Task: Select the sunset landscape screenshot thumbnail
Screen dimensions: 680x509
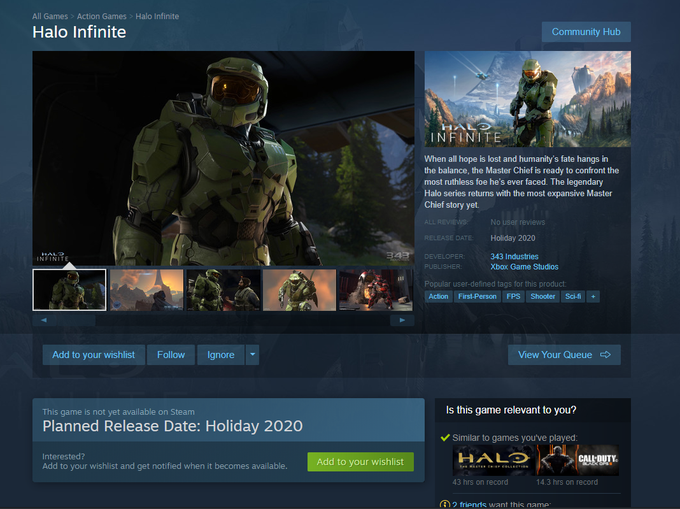Action: [147, 290]
